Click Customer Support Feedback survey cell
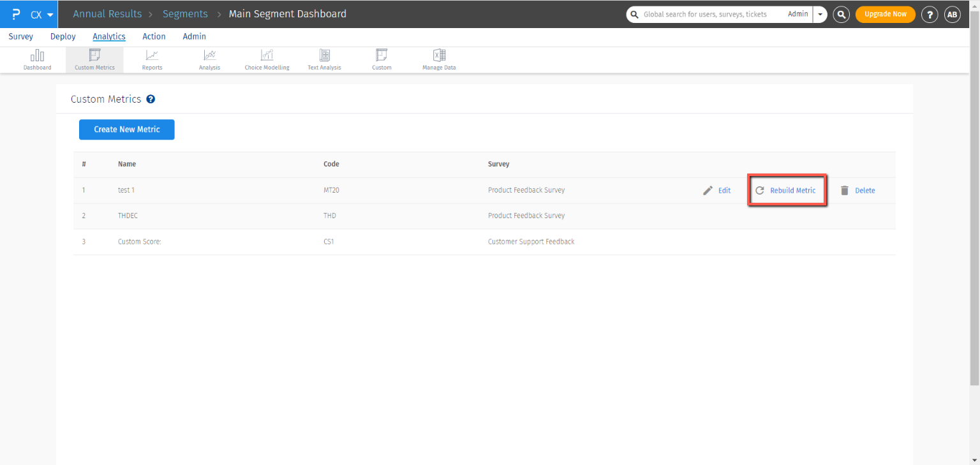 531,242
